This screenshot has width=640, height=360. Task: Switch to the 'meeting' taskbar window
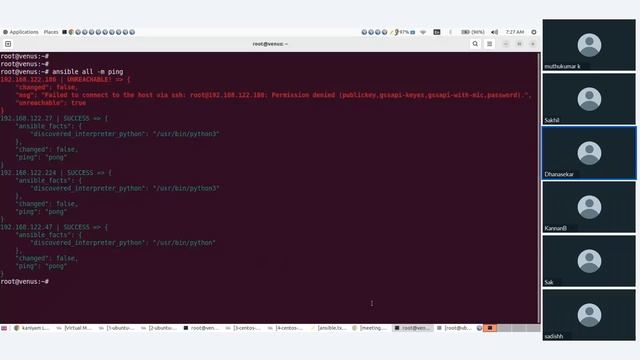370,328
